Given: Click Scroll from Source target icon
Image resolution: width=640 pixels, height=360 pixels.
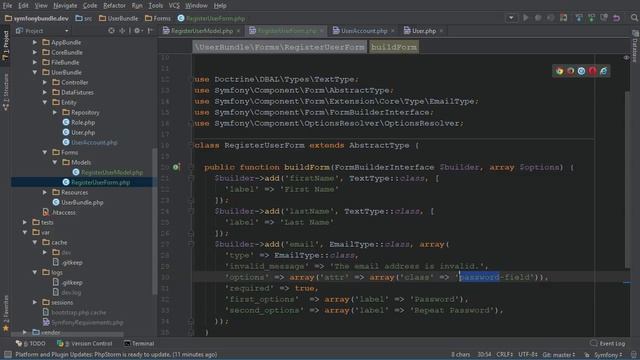Looking at the screenshot, I should [x=111, y=31].
